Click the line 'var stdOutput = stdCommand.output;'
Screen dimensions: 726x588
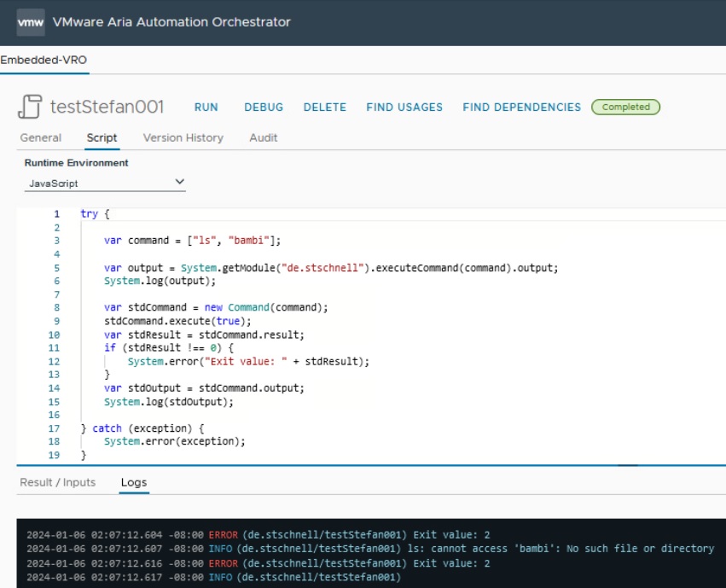tap(204, 388)
